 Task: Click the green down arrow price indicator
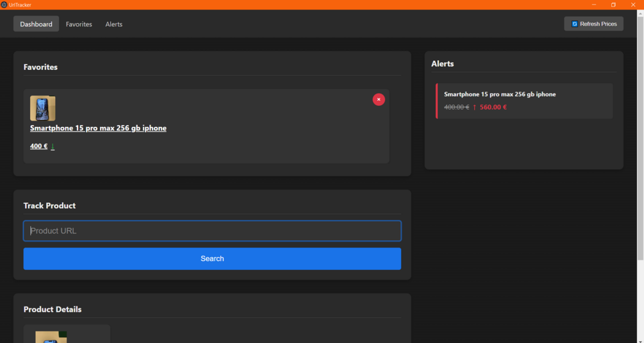point(53,146)
